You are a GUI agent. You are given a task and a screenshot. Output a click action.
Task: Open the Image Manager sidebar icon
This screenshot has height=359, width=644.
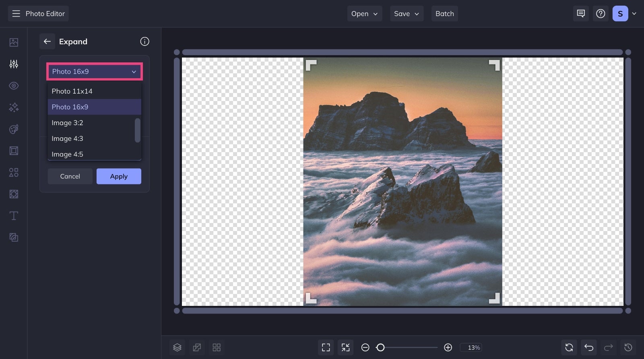click(14, 42)
